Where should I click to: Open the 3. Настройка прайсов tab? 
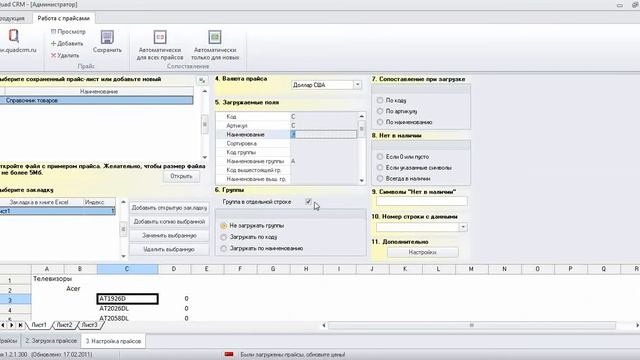click(x=113, y=341)
